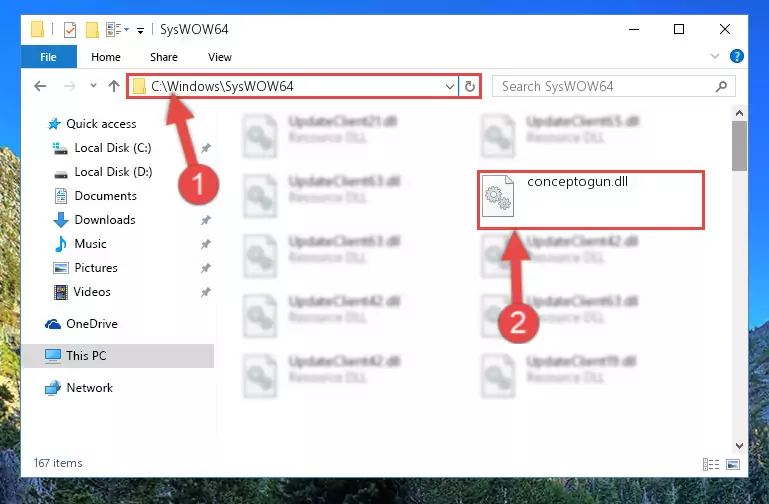Click the Properties quick access toolbar icon
The height and width of the screenshot is (504, 769).
[70, 30]
